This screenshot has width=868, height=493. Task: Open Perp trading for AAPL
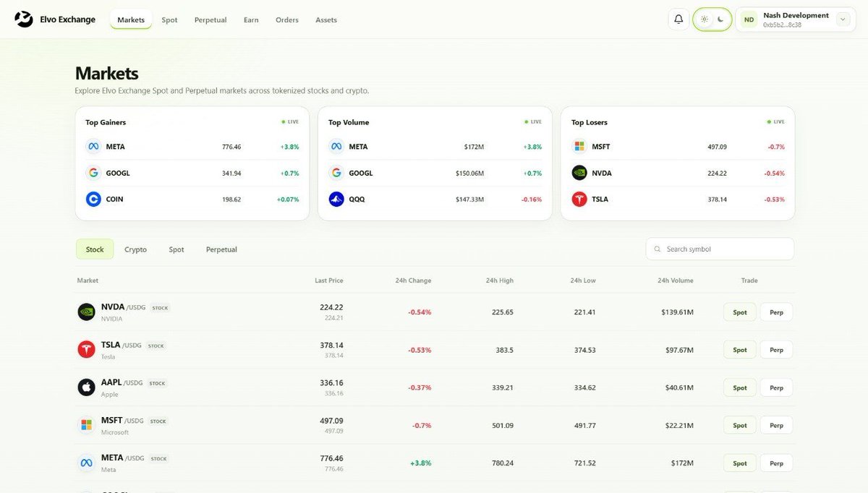click(x=776, y=387)
